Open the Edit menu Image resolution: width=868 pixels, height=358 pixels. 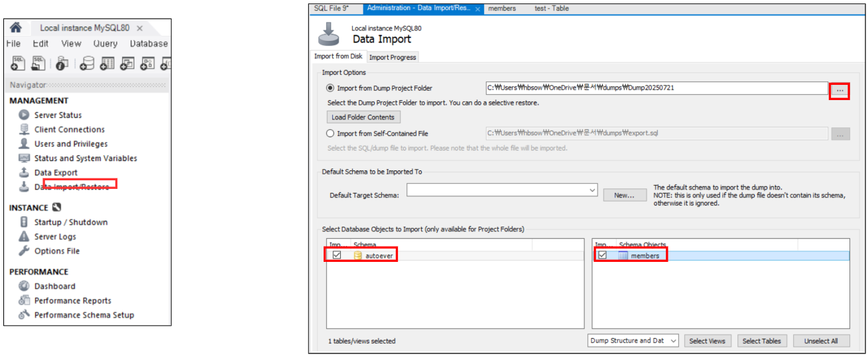coord(40,44)
